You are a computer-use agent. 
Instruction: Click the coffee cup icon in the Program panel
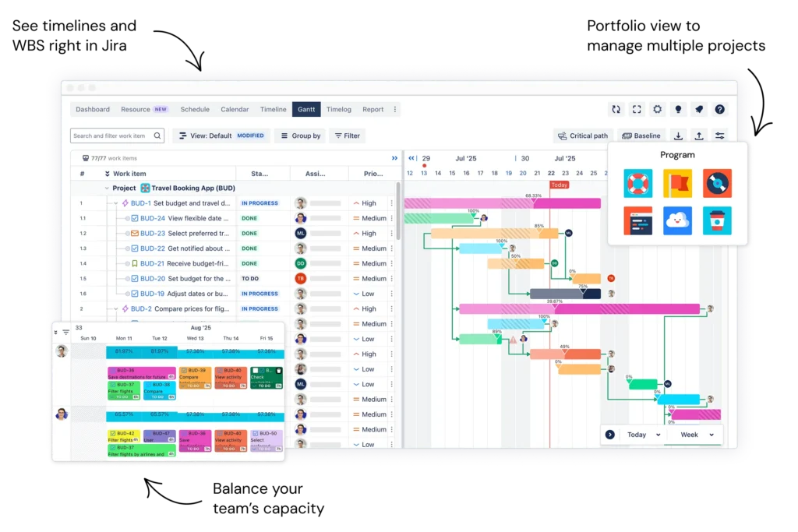pos(717,220)
